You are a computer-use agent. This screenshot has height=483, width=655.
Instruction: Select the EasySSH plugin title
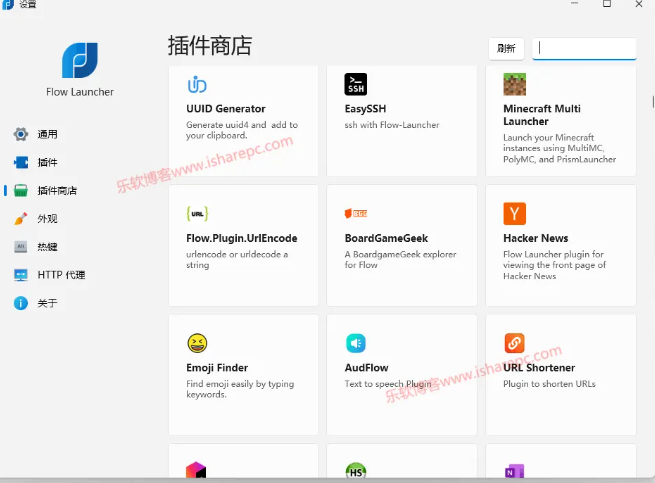[x=365, y=109]
